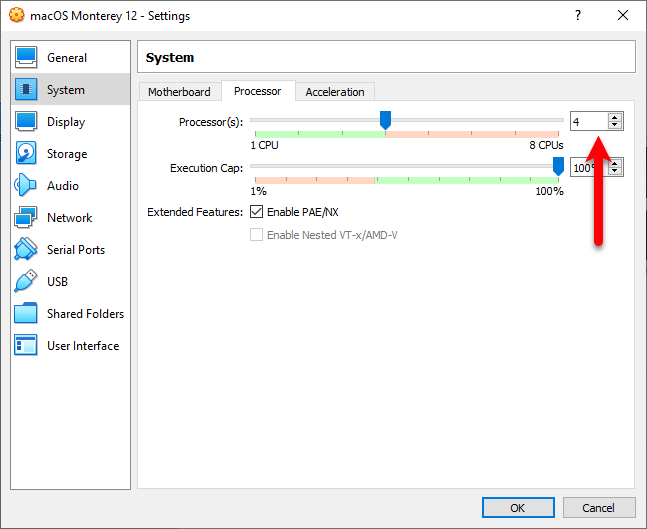The width and height of the screenshot is (647, 529).
Task: Select Shared Folders category label
Action: tap(85, 314)
